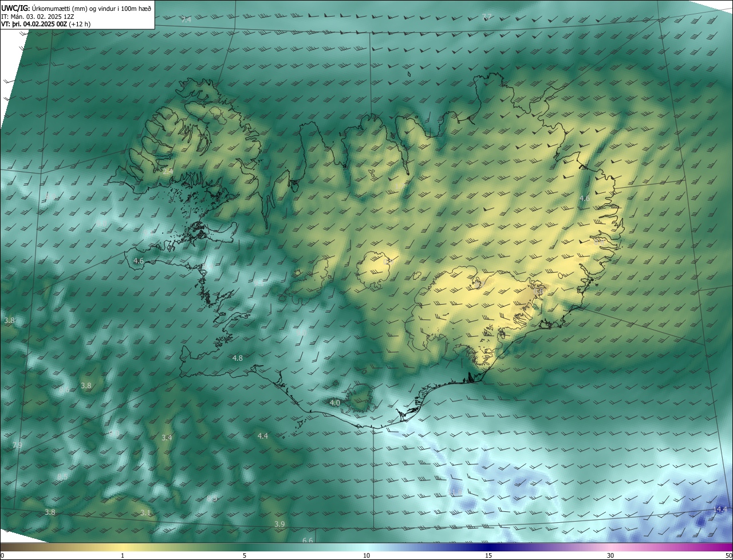
Task: Click the "VT: þri. 04.02.2025 00Z (+12 h)" line
Action: (x=46, y=24)
